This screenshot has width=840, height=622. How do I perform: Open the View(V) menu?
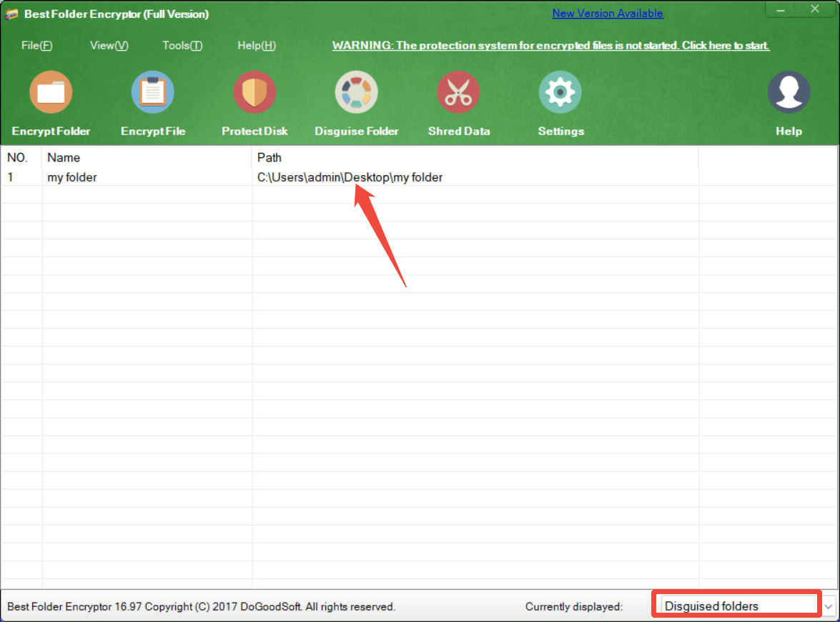(x=109, y=46)
